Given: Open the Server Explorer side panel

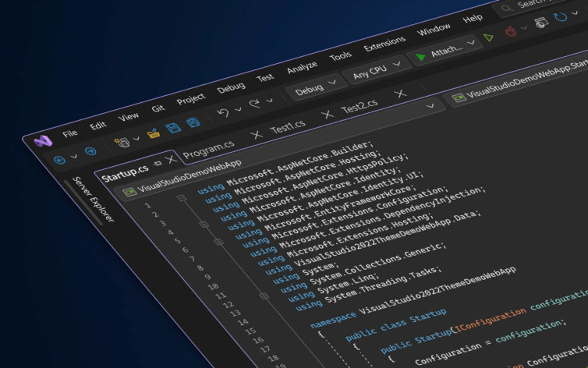Looking at the screenshot, I should click(x=93, y=200).
